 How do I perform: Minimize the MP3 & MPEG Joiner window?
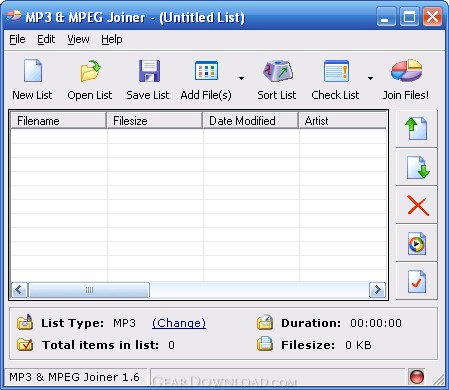point(386,16)
